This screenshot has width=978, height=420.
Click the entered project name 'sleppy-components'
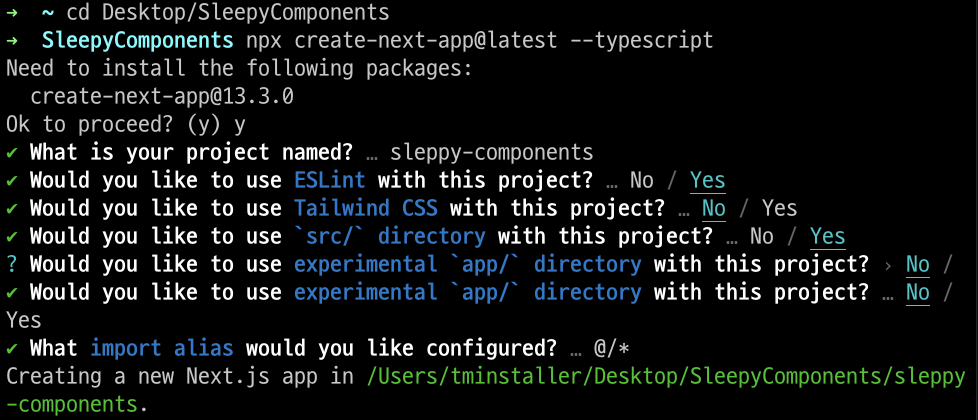(491, 152)
